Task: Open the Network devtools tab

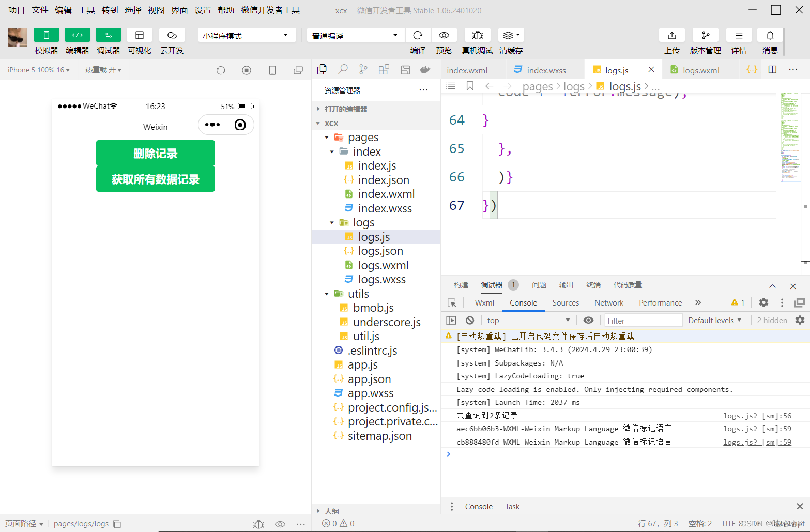Action: (609, 303)
